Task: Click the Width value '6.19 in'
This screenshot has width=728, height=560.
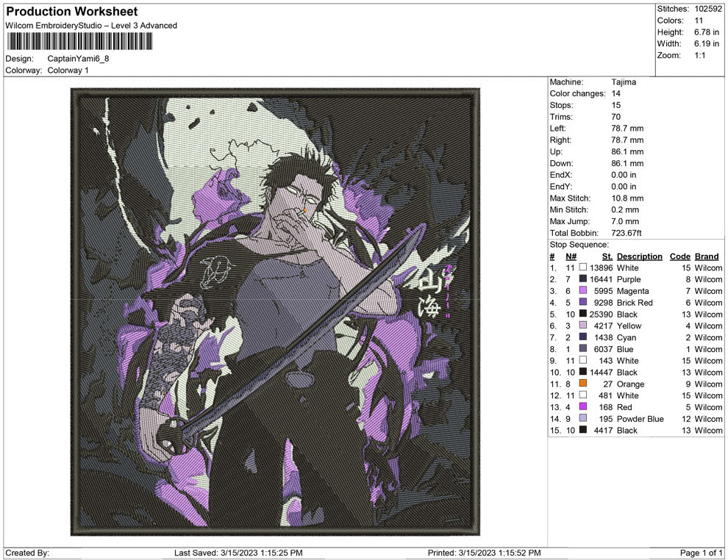Action: pyautogui.click(x=707, y=43)
